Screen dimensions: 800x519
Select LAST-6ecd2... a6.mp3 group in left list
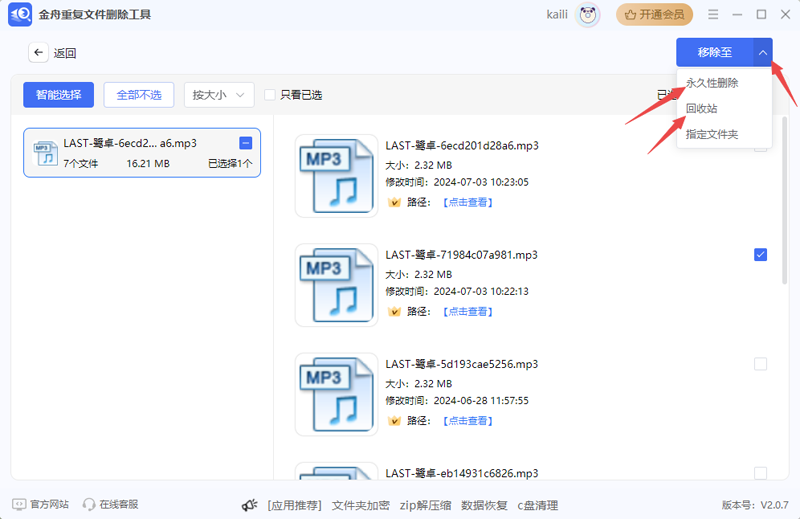142,153
